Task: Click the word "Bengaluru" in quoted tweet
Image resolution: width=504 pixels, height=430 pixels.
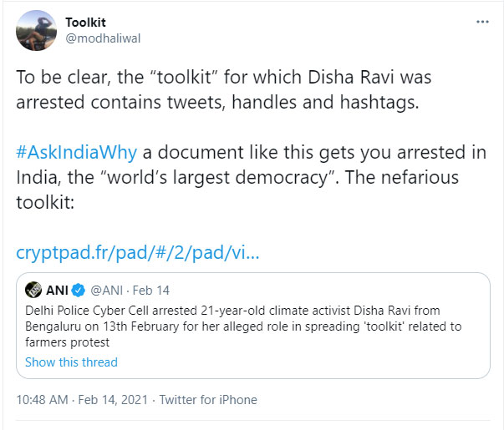Action: [53, 326]
